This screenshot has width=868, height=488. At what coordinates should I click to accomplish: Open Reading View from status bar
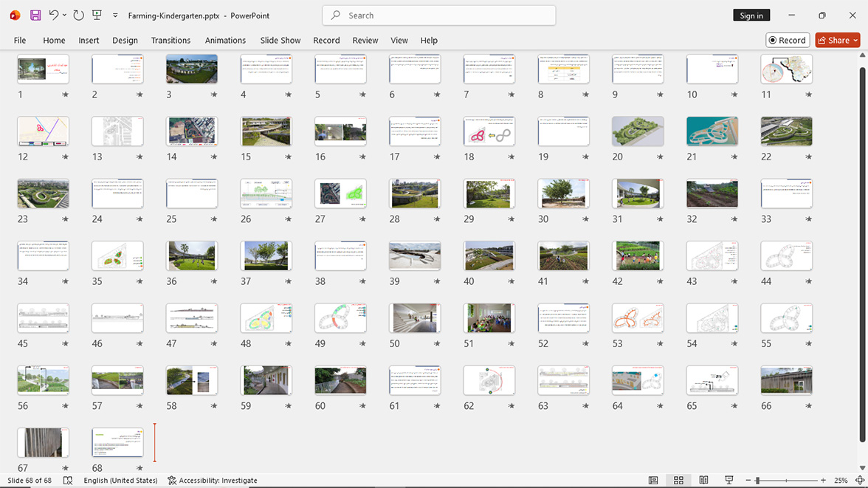(703, 480)
